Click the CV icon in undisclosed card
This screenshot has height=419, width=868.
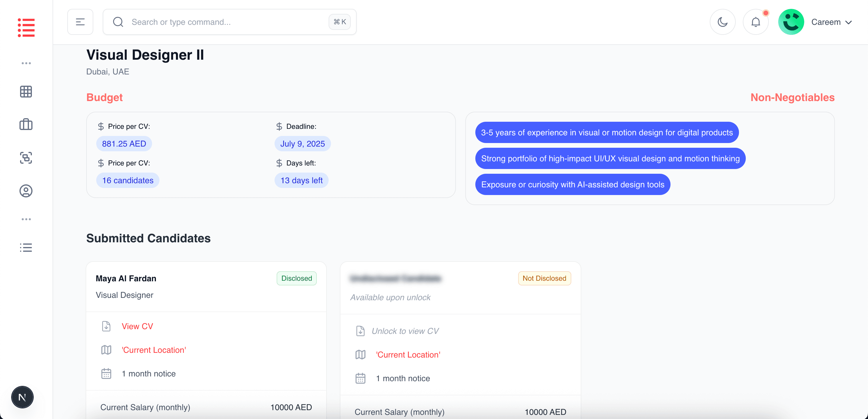click(360, 331)
